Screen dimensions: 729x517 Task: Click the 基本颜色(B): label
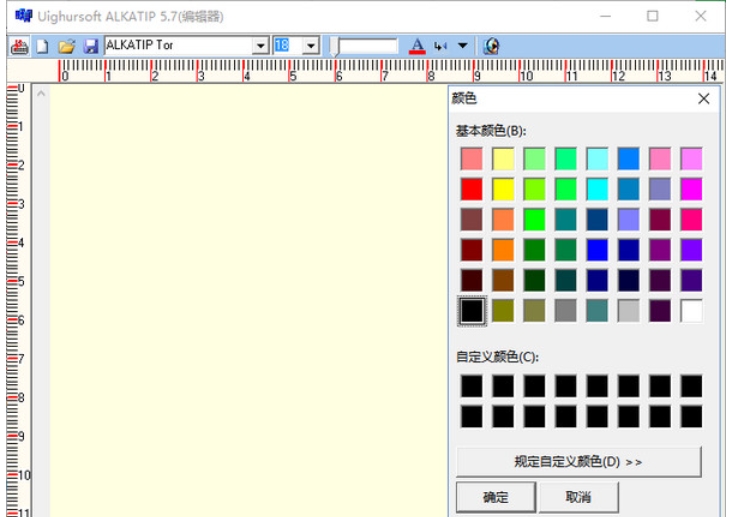coord(491,131)
